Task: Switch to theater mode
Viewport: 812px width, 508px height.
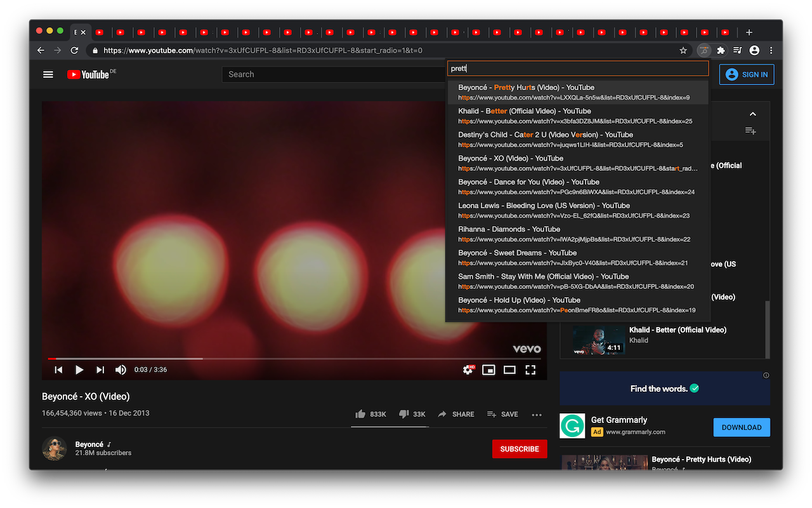Action: coord(509,370)
